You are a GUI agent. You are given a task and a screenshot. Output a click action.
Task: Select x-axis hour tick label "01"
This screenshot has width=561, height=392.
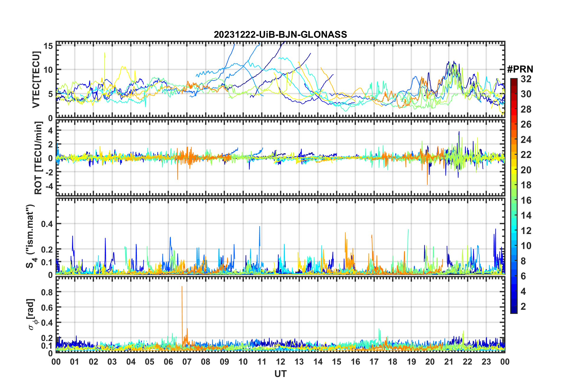click(75, 362)
